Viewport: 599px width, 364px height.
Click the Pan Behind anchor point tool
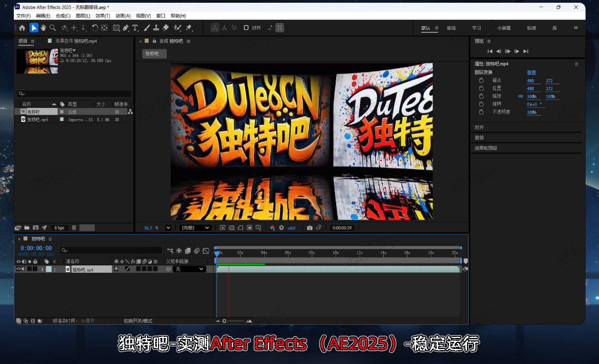[104, 28]
